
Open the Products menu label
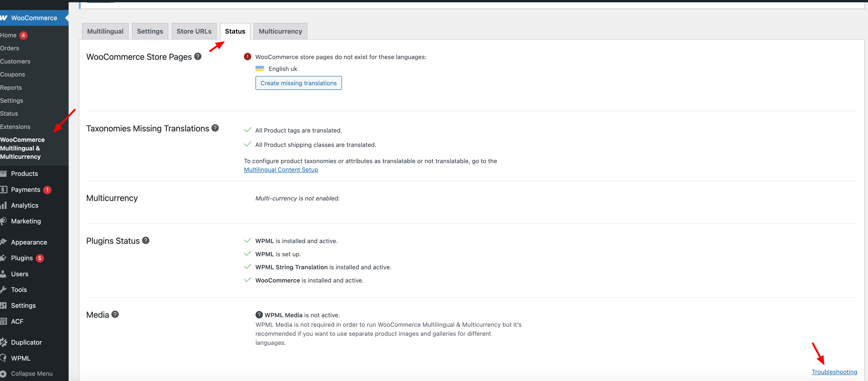tap(25, 174)
